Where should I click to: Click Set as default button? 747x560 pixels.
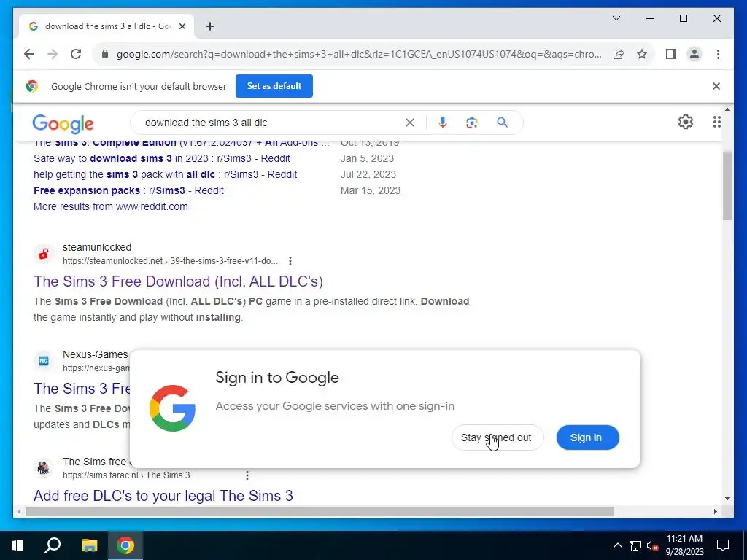274,86
